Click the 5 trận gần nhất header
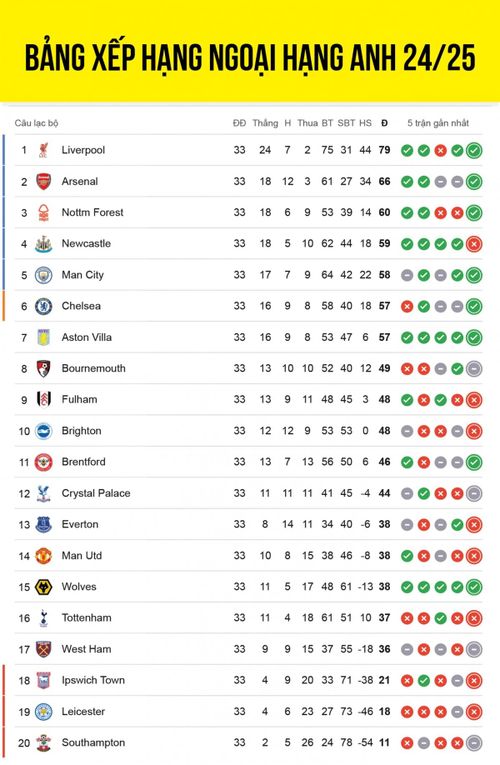The height and width of the screenshot is (765, 500). tap(438, 123)
